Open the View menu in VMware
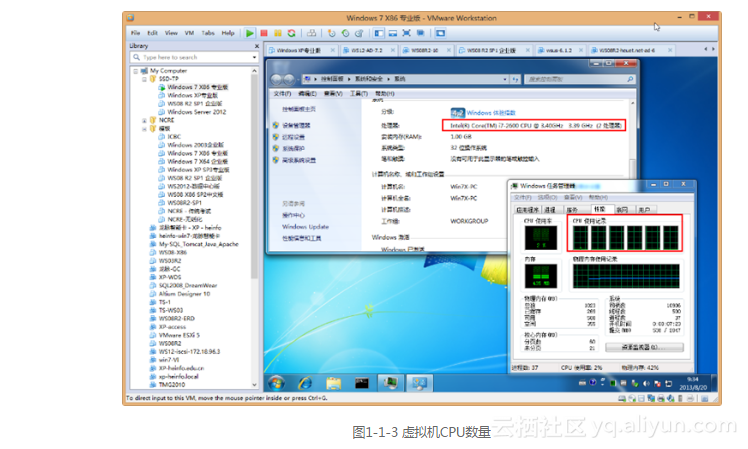The image size is (748, 449). click(x=171, y=33)
